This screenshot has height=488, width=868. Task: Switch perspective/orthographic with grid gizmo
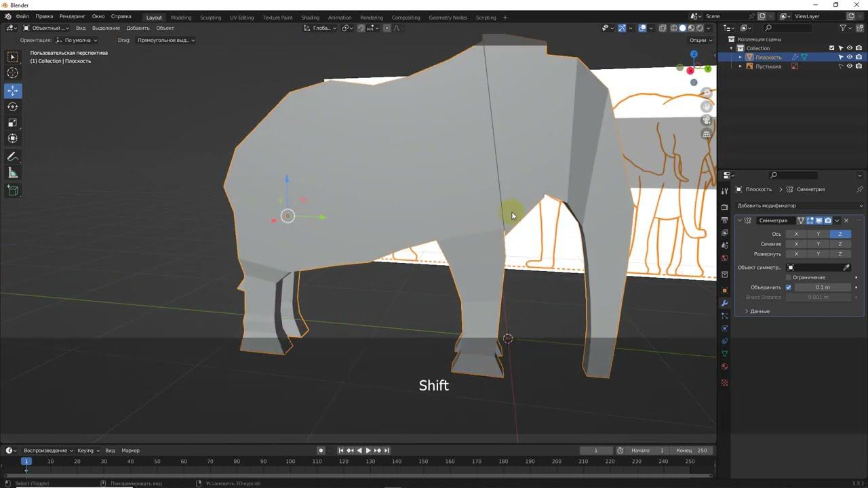click(707, 134)
